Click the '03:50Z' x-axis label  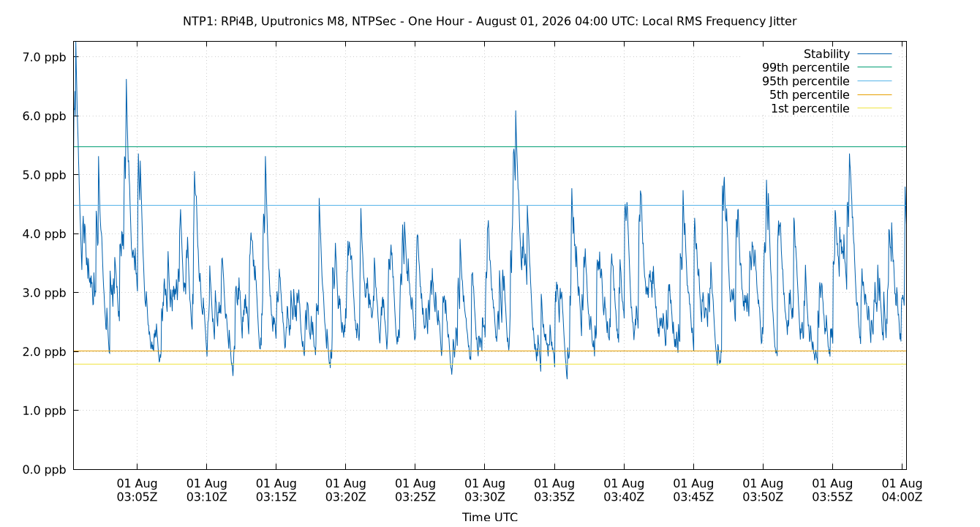point(763,497)
